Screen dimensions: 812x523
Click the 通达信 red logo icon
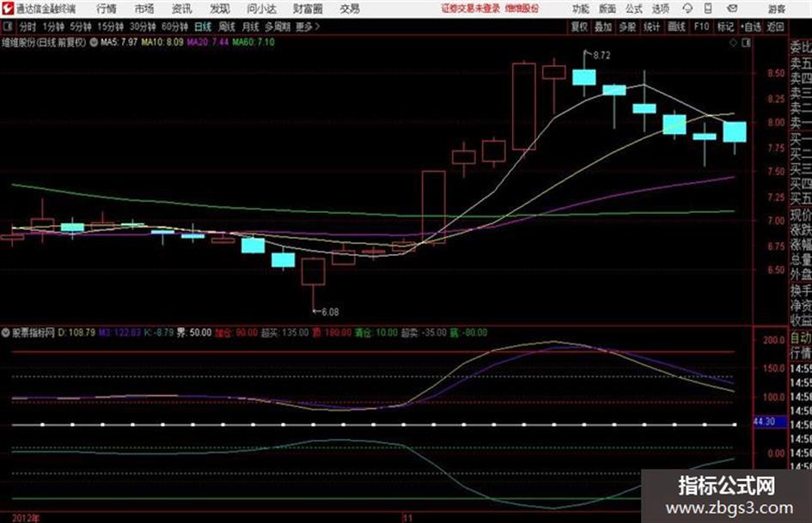(x=7, y=9)
